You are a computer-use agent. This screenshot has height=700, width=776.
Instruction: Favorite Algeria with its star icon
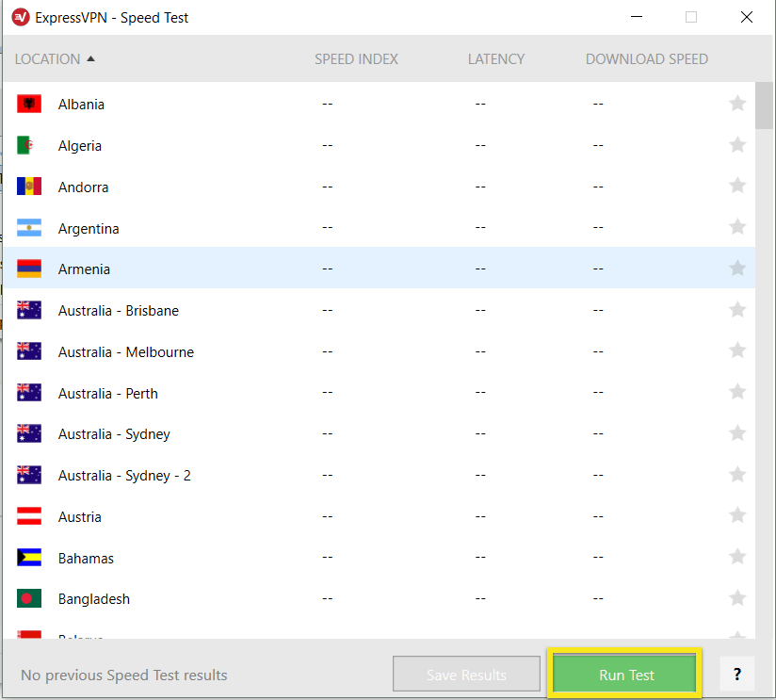(737, 144)
